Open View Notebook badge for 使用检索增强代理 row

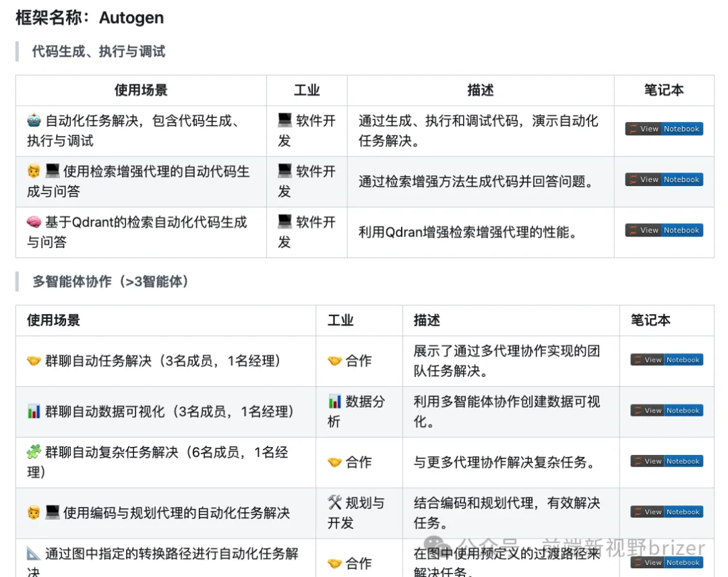pyautogui.click(x=664, y=179)
